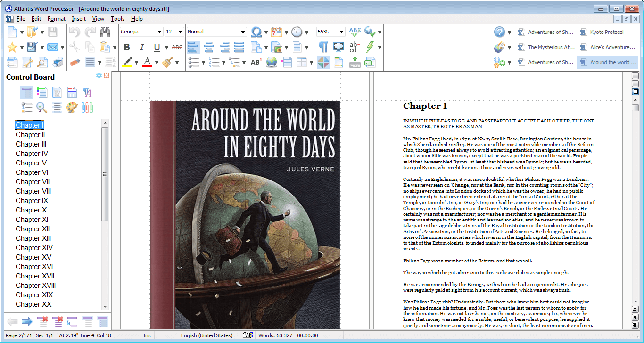Open the Edit menu
This screenshot has width=644, height=343.
click(x=36, y=19)
